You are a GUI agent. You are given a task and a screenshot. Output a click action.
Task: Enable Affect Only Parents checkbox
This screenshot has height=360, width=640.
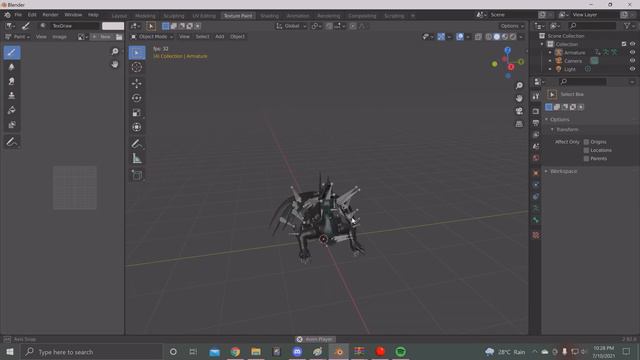(x=586, y=158)
